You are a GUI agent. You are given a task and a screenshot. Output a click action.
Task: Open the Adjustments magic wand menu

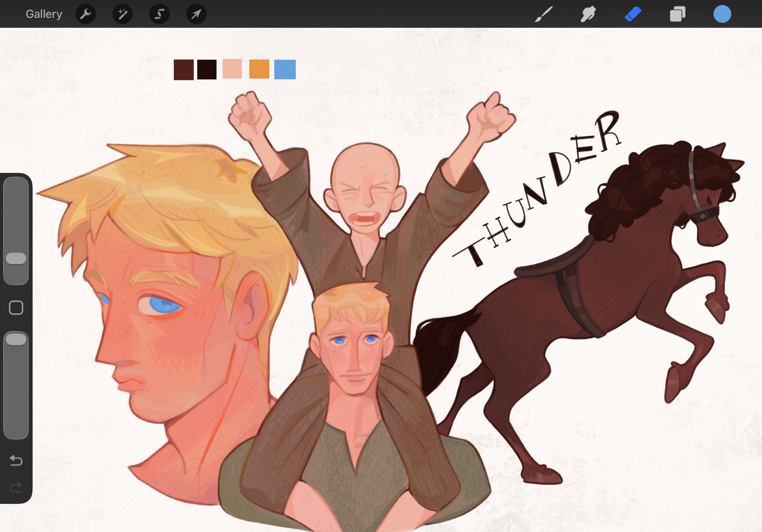[x=122, y=14]
